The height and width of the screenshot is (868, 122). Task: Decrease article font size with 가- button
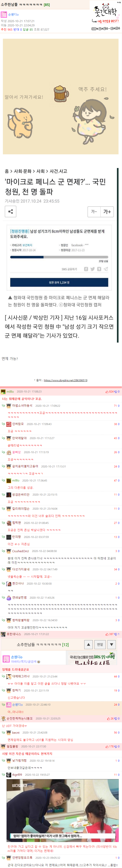[x=94, y=211]
